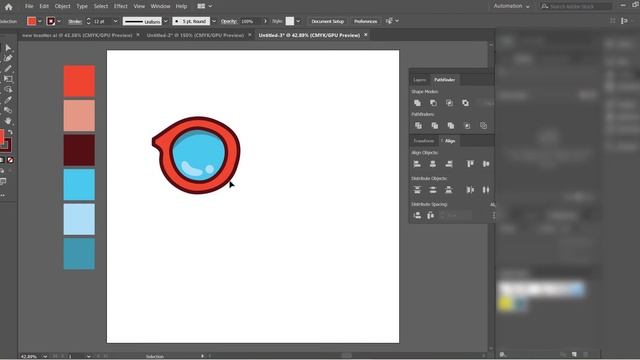Image resolution: width=640 pixels, height=360 pixels.
Task: Click Horizontal Distribute Space icon
Action: [x=430, y=215]
